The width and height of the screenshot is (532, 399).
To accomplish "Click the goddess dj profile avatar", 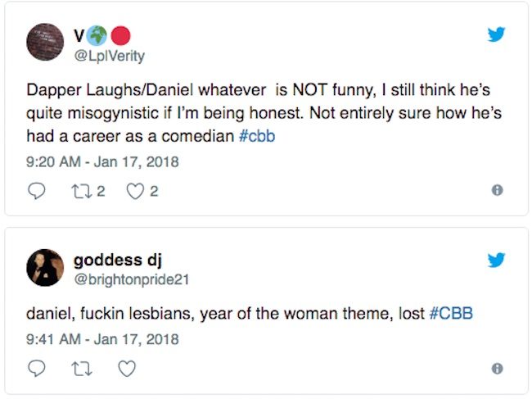I will coord(45,268).
